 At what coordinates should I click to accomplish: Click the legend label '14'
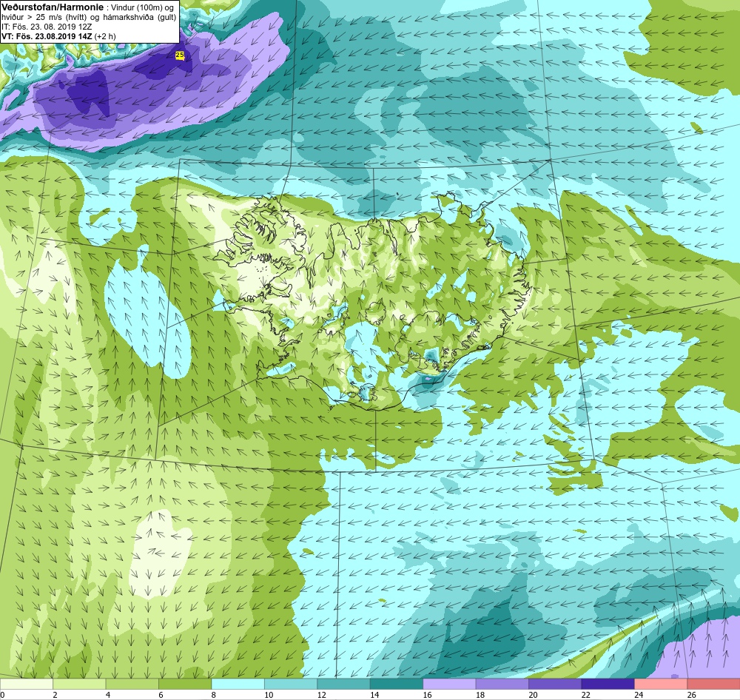[374, 695]
